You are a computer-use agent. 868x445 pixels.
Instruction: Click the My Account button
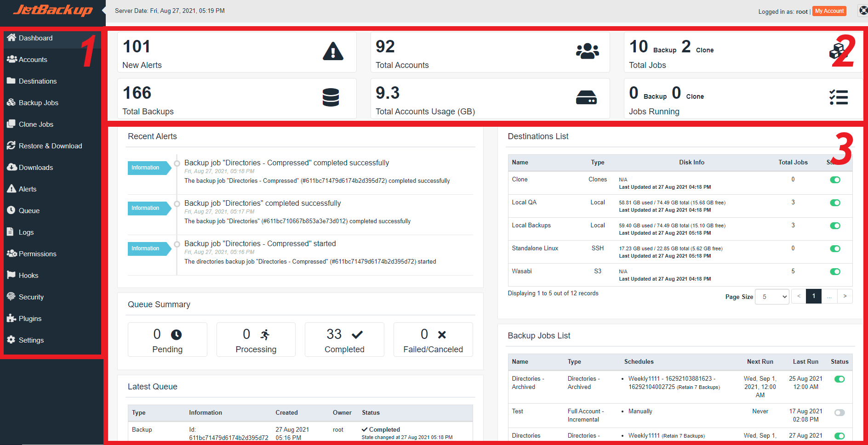point(829,11)
